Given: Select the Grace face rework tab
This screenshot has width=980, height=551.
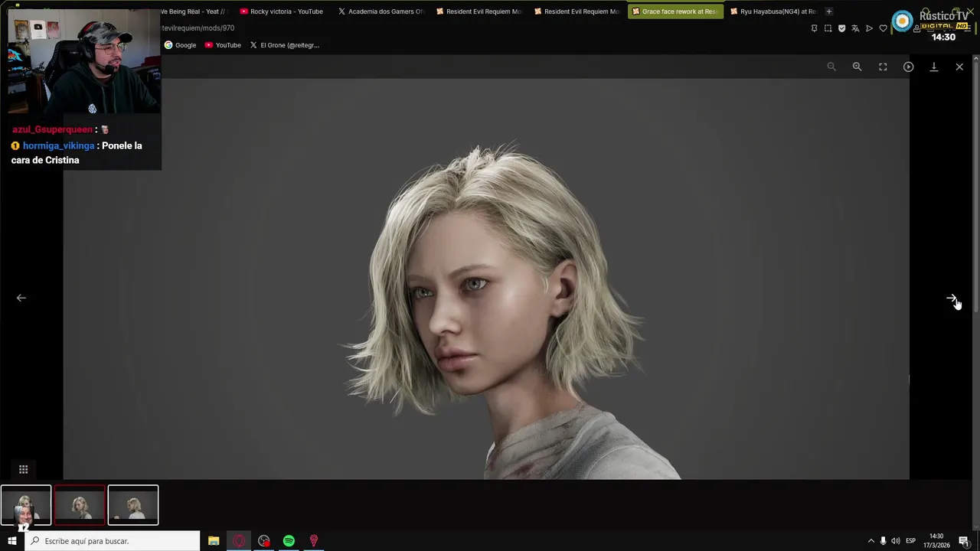Looking at the screenshot, I should pos(675,11).
